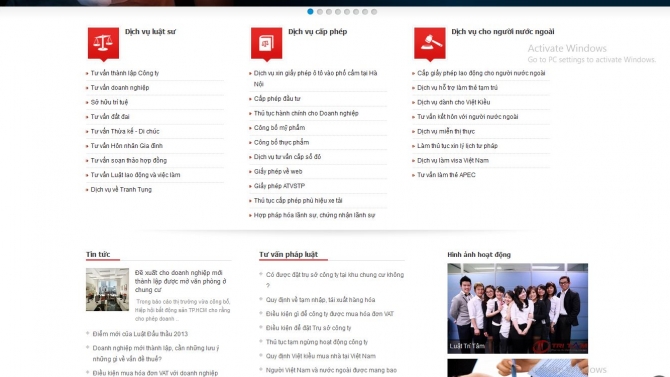Click the gavel icon for foreigner services
The image size is (670, 377).
(x=430, y=44)
